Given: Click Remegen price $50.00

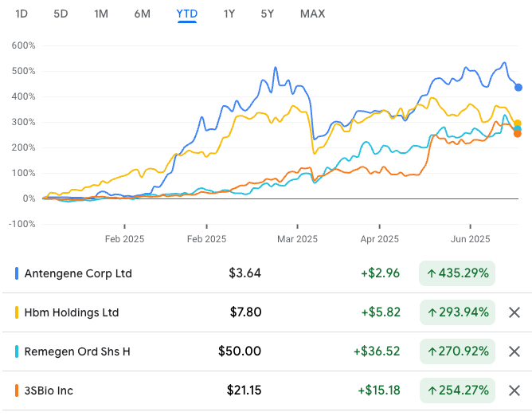Looking at the screenshot, I should click(240, 351).
